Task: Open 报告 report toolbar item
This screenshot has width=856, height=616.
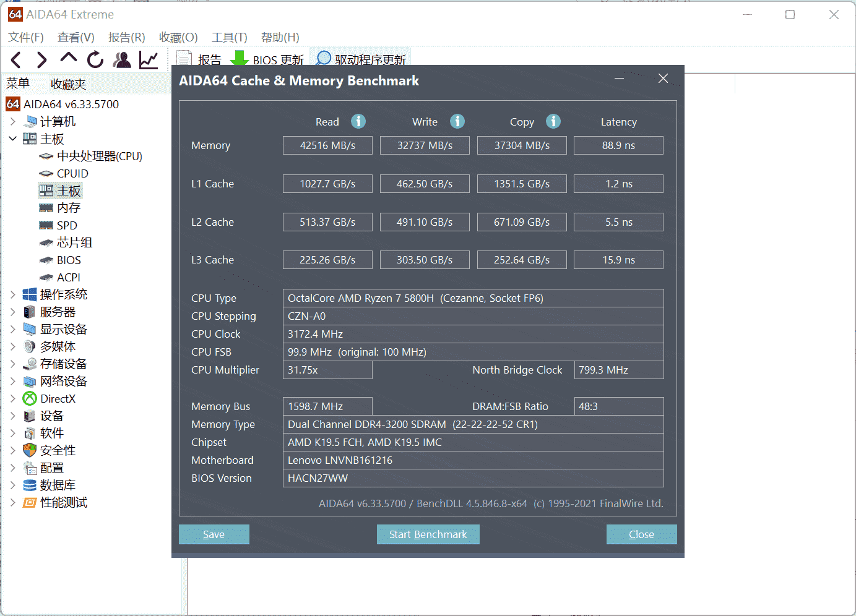Action: coord(199,60)
